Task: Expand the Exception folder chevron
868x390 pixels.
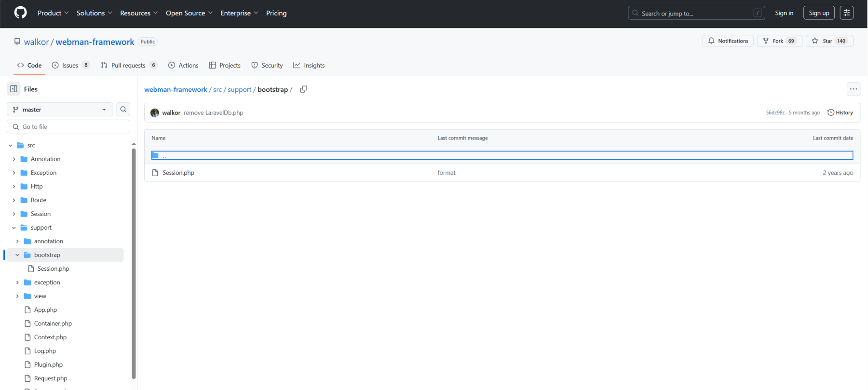Action: click(x=14, y=173)
